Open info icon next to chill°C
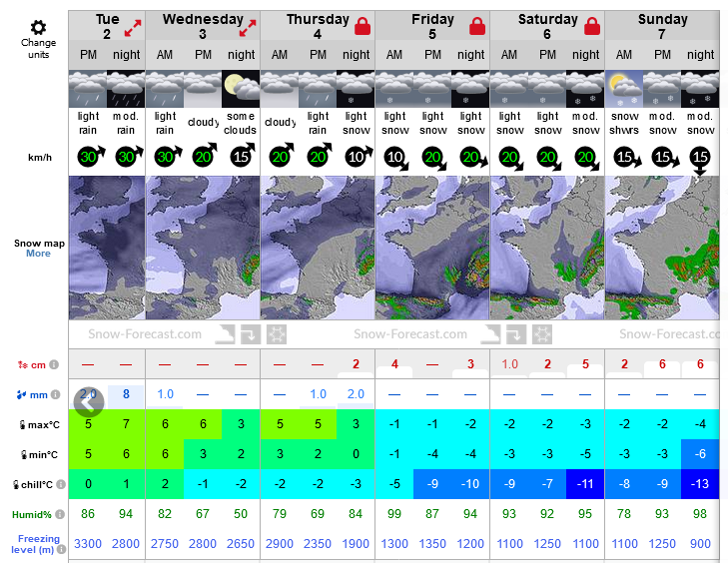 [x=61, y=484]
